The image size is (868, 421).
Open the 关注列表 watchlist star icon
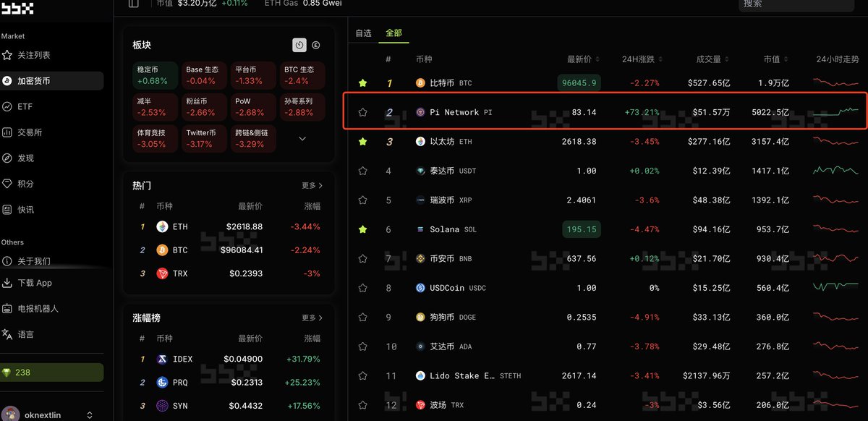point(7,55)
